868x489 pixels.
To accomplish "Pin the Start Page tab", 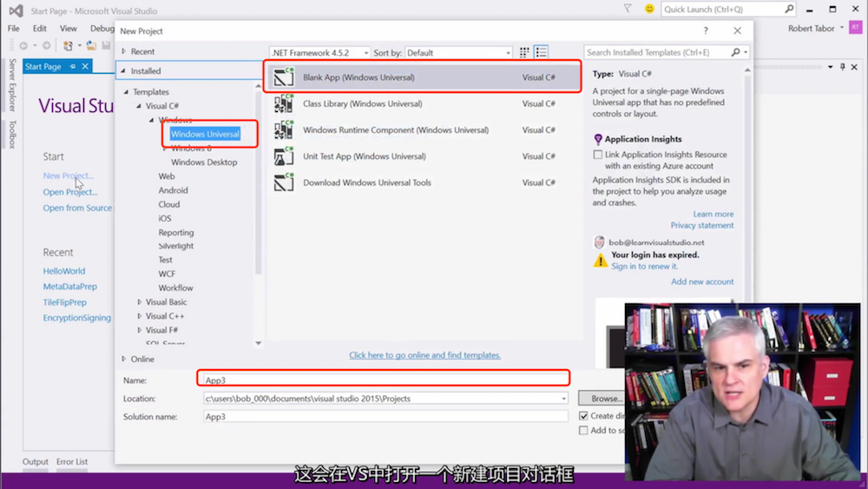I will 73,67.
